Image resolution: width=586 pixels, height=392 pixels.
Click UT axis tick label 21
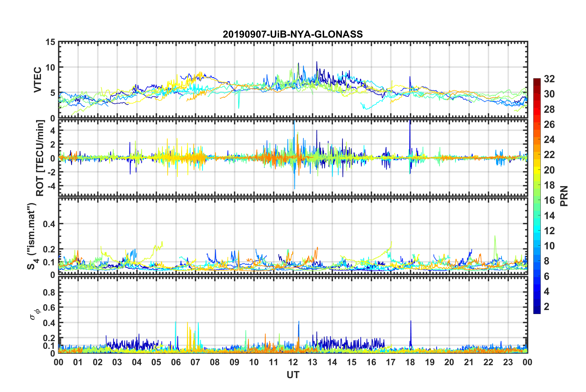469,362
